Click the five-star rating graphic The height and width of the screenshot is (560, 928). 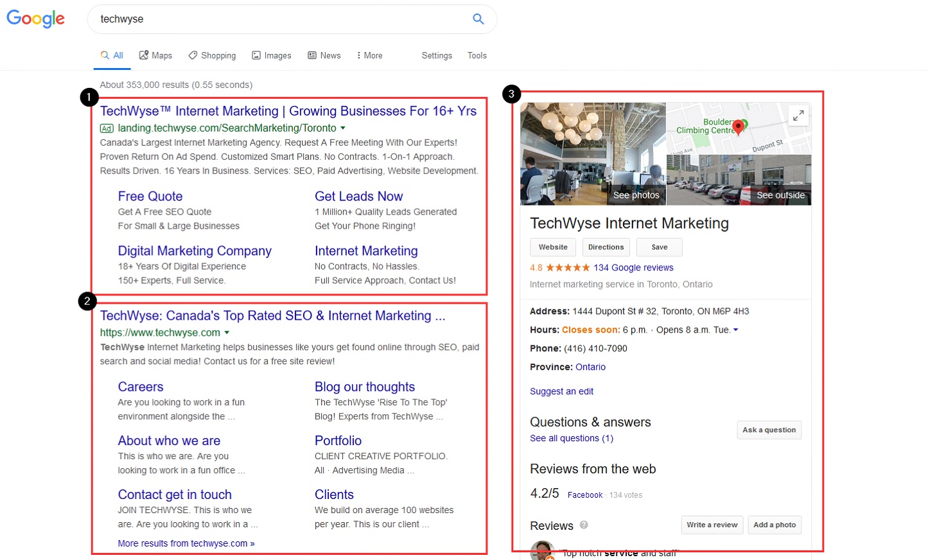[568, 268]
